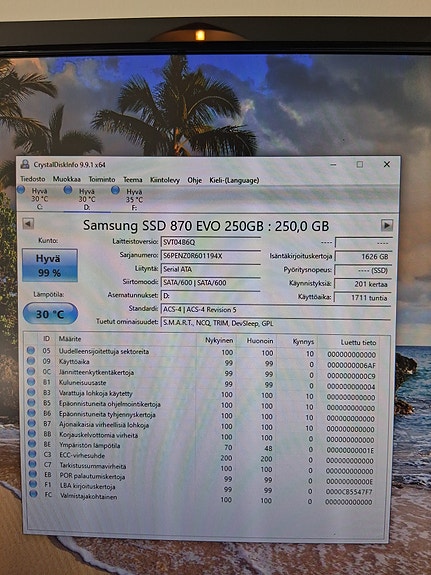Select row Tarkistussummavirheitä
This screenshot has height=575, width=431.
[x=202, y=467]
